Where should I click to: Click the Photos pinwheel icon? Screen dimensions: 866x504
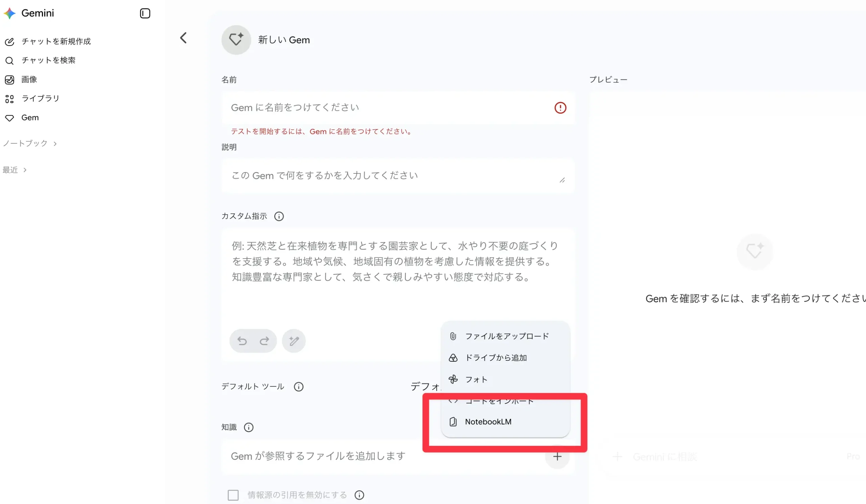tap(453, 379)
